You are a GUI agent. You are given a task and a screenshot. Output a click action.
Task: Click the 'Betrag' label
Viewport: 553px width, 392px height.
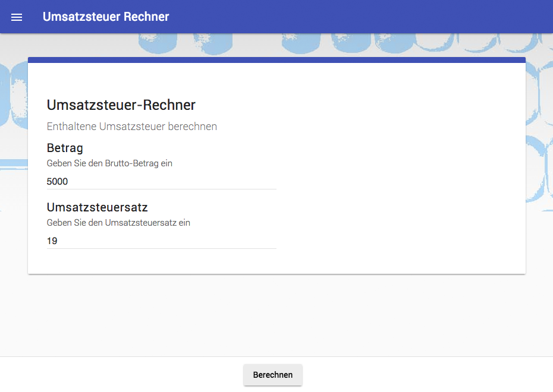tap(65, 148)
